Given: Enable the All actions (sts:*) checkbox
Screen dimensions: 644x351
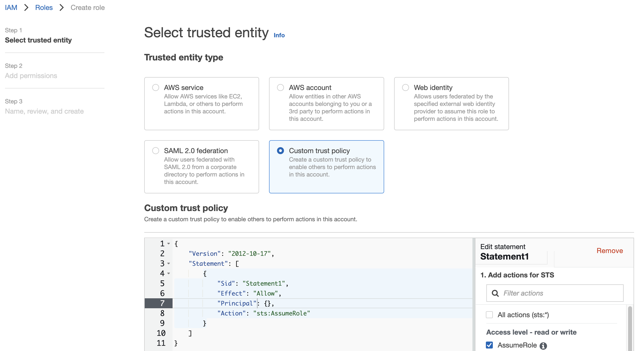Looking at the screenshot, I should tap(489, 315).
